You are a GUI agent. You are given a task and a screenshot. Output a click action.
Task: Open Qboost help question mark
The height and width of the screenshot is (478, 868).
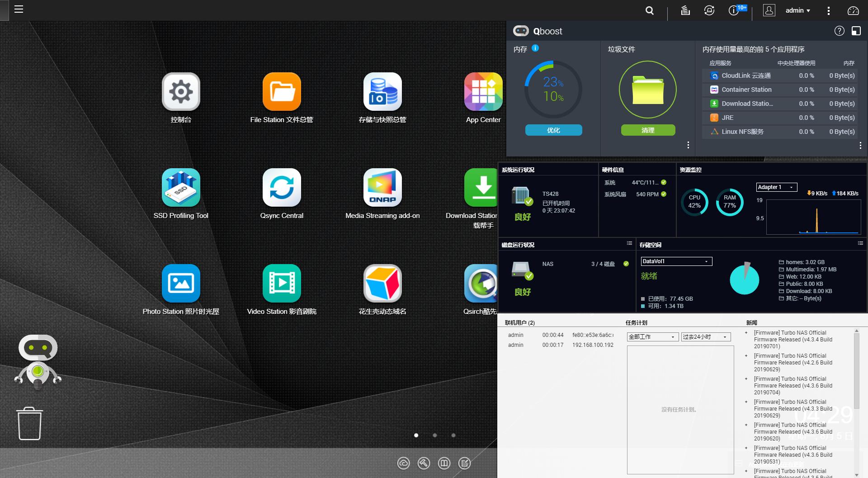point(839,31)
